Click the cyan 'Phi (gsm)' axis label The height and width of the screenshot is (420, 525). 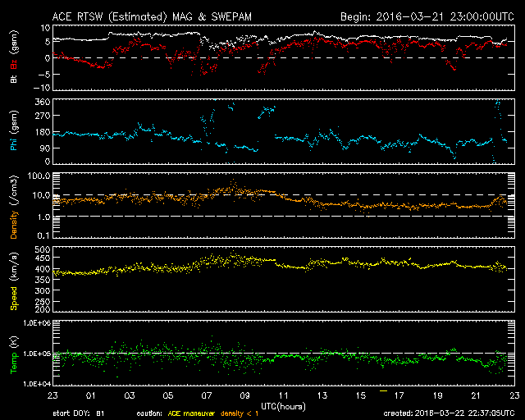click(14, 130)
